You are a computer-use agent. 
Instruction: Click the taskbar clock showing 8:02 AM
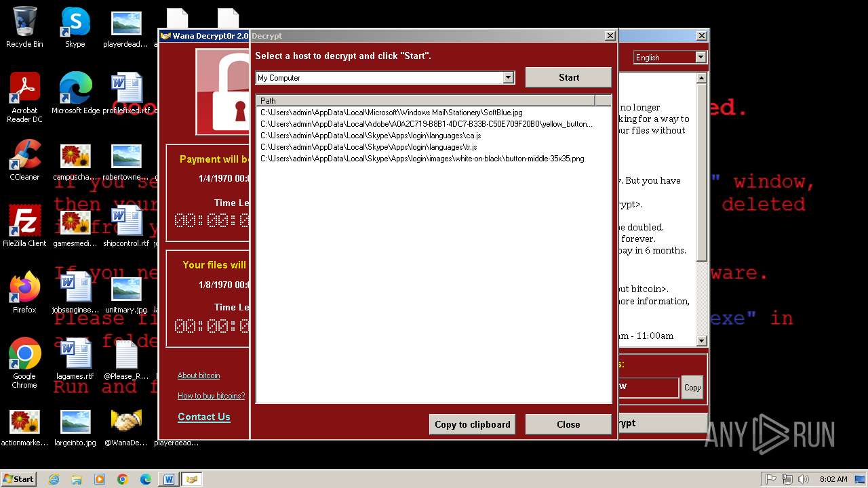coord(833,479)
